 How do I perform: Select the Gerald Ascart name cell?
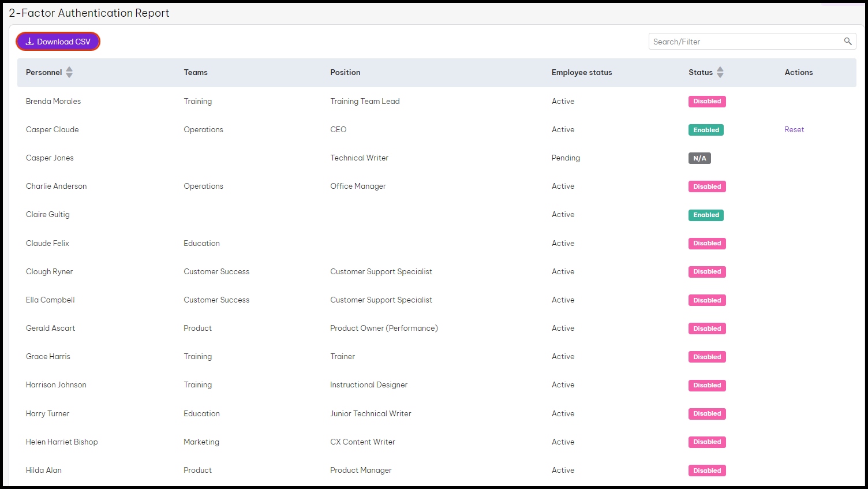[x=50, y=329]
